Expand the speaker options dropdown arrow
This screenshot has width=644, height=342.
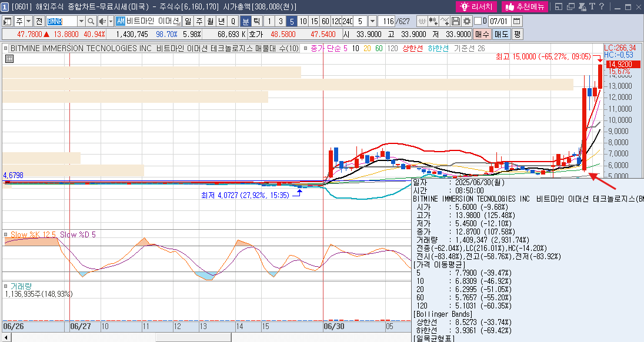pyautogui.click(x=111, y=21)
